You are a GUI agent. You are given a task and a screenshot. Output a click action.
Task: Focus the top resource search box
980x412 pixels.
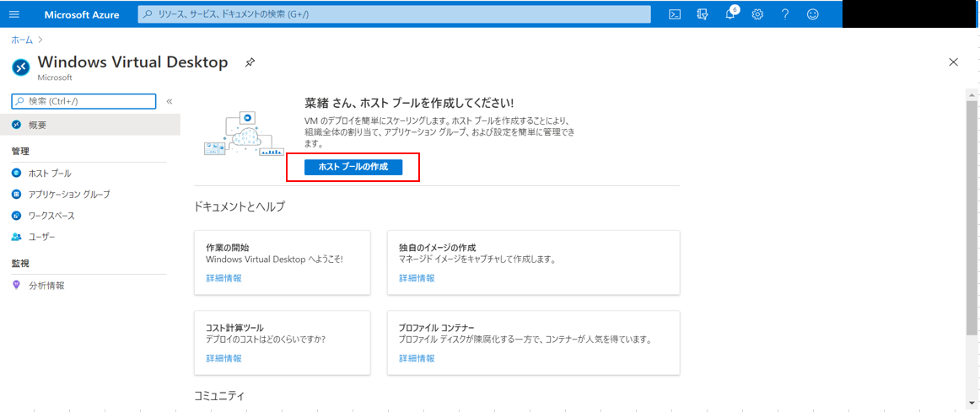tap(395, 14)
